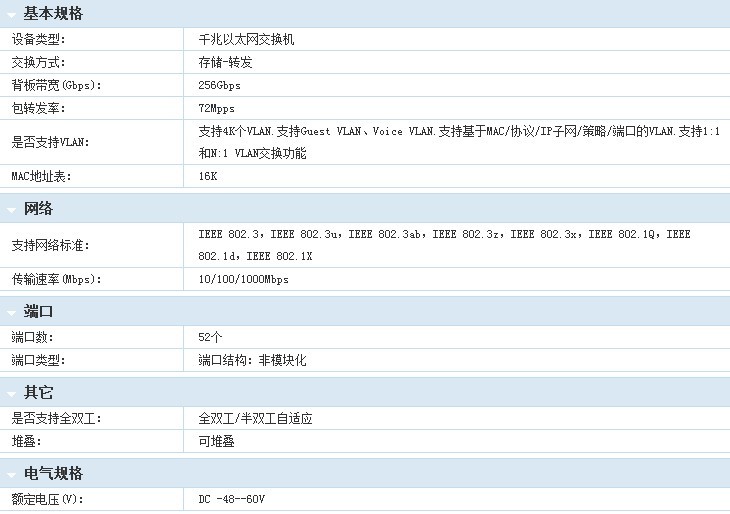Click the 52个 port count value
730x514 pixels.
click(x=210, y=337)
